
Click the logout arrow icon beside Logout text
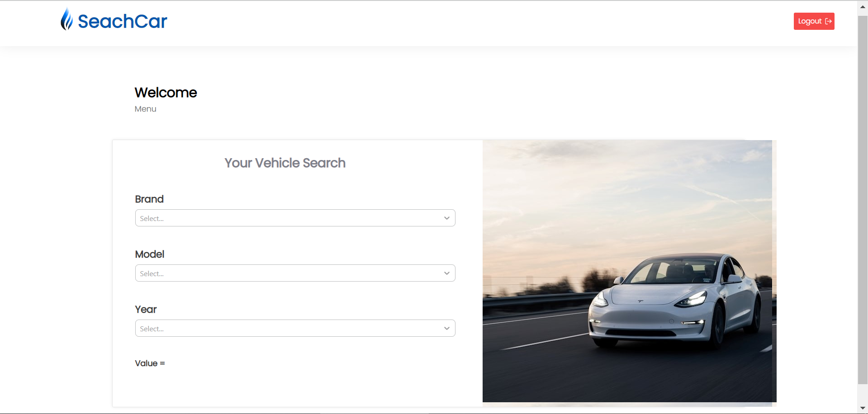tap(828, 21)
